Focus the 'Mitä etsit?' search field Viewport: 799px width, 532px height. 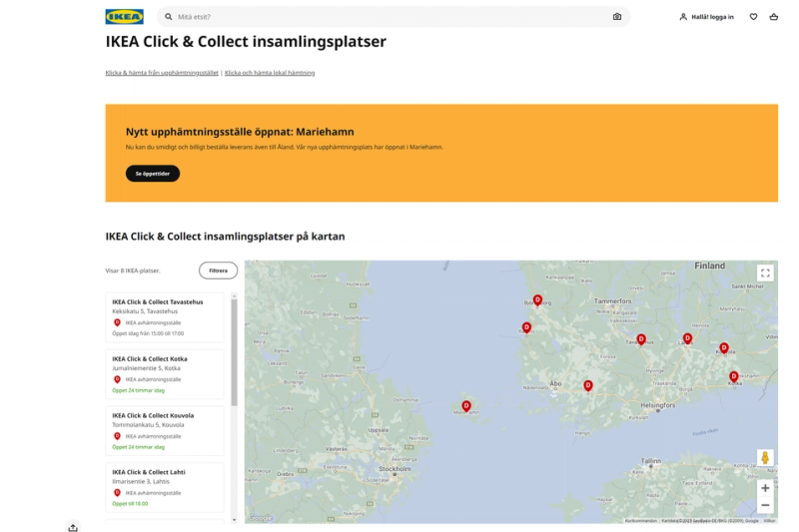coord(393,17)
